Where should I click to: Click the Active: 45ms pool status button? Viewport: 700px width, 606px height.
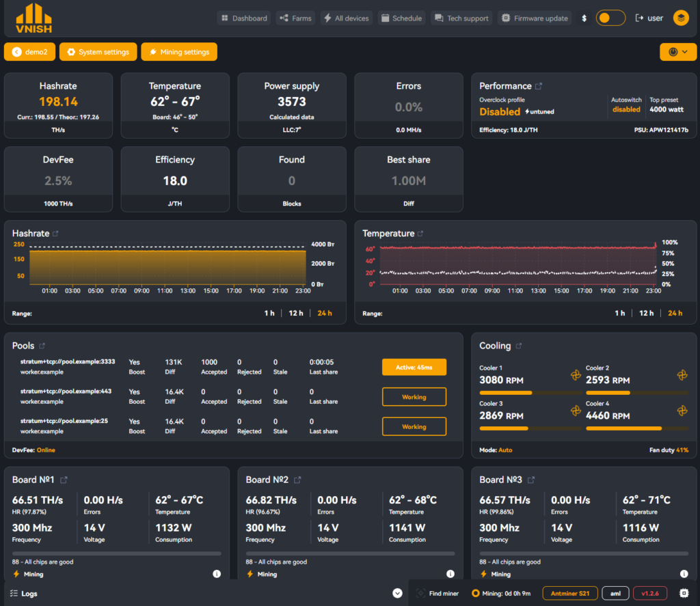(414, 368)
